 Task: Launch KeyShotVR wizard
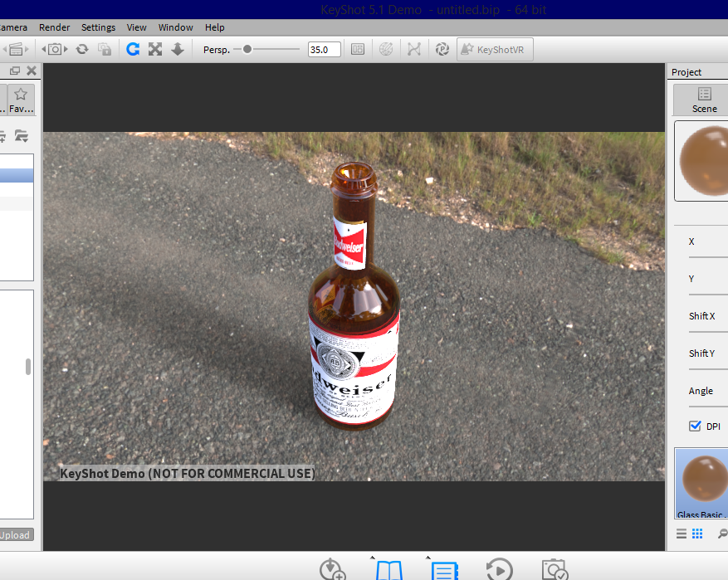(495, 49)
